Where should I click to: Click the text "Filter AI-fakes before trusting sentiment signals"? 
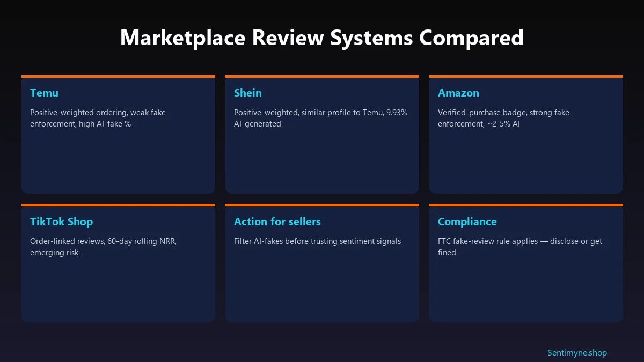click(317, 241)
